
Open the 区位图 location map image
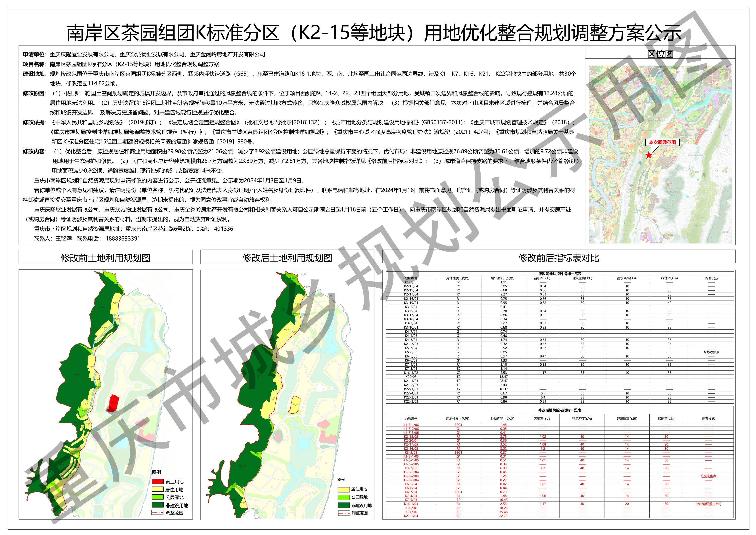(x=660, y=155)
